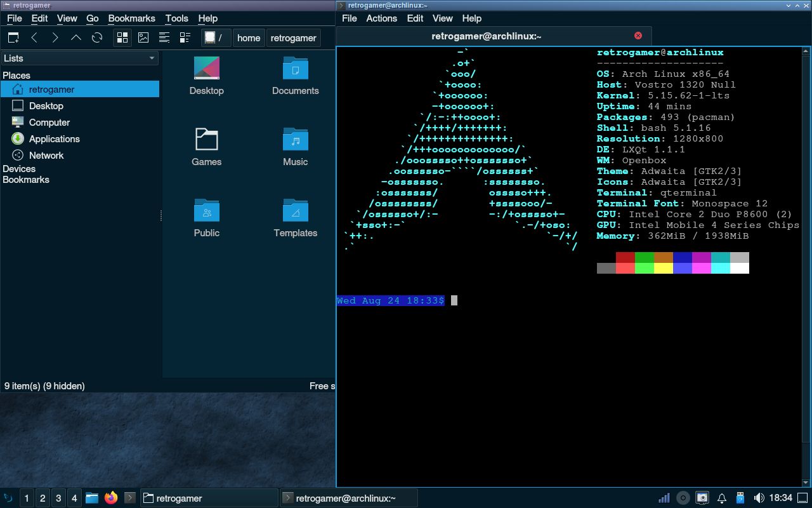Screen dimensions: 812x508
Task: Open file manager Bookmarks menu
Action: coord(132,18)
